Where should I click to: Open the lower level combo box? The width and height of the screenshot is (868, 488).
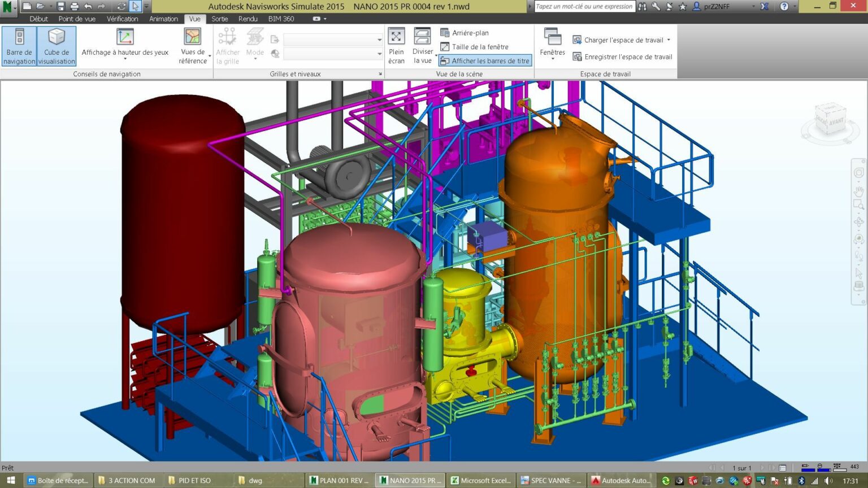click(x=333, y=54)
